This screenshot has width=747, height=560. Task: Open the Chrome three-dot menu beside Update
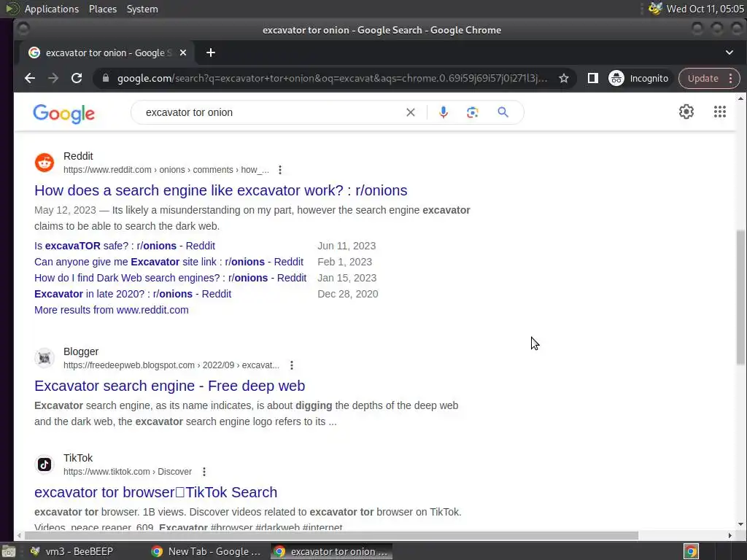[x=730, y=78]
